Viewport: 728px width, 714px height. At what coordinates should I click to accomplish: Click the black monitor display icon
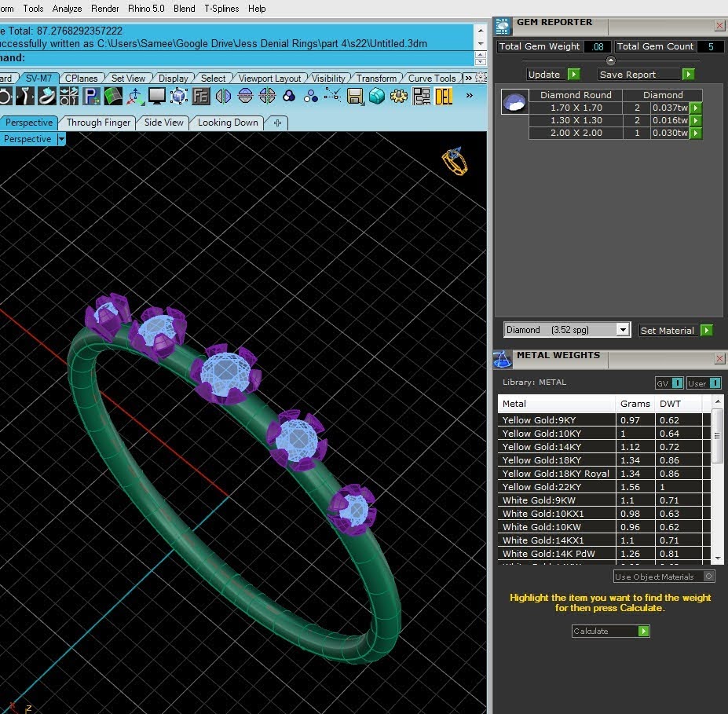click(x=157, y=96)
